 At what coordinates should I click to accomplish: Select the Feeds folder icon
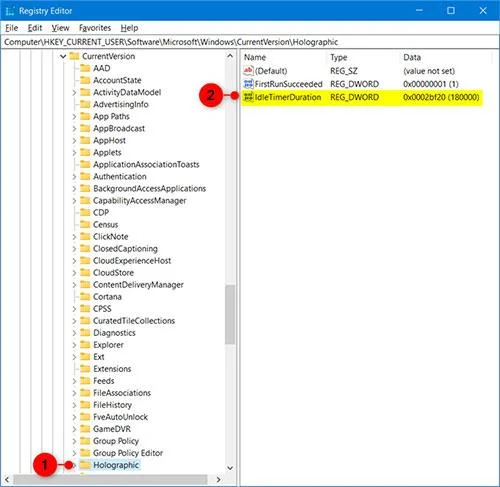[x=85, y=381]
